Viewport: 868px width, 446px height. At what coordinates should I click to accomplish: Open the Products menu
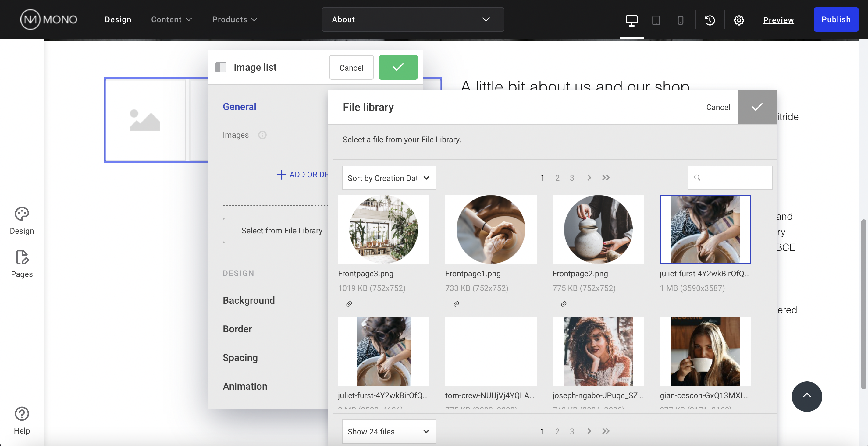coord(234,19)
